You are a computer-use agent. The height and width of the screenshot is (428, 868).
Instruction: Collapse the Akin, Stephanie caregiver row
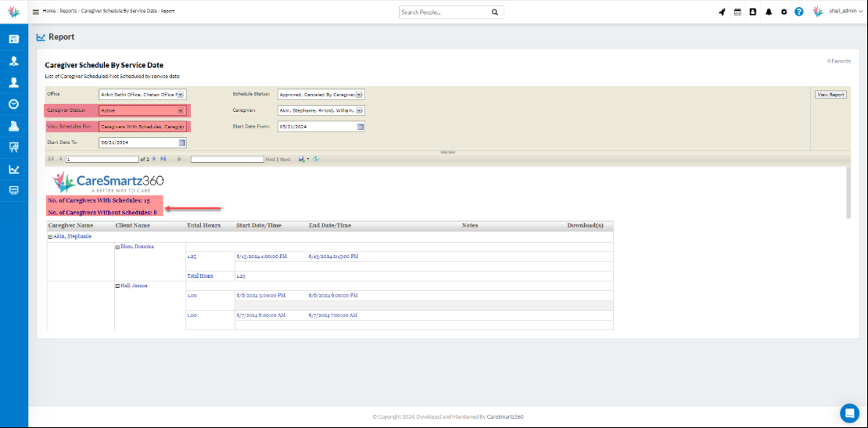[50, 236]
